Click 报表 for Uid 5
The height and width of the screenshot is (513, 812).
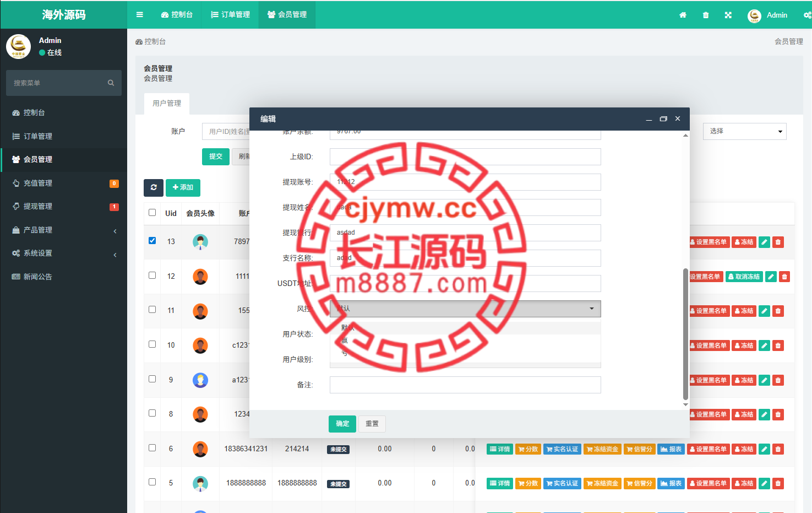671,483
